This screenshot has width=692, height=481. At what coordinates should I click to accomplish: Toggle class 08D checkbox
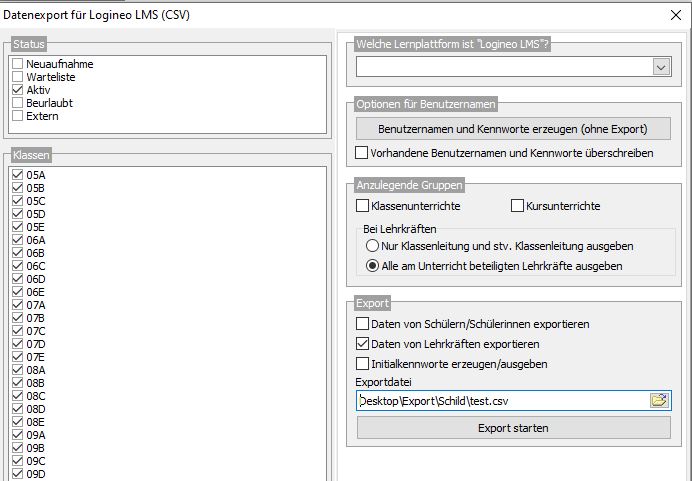(x=17, y=409)
